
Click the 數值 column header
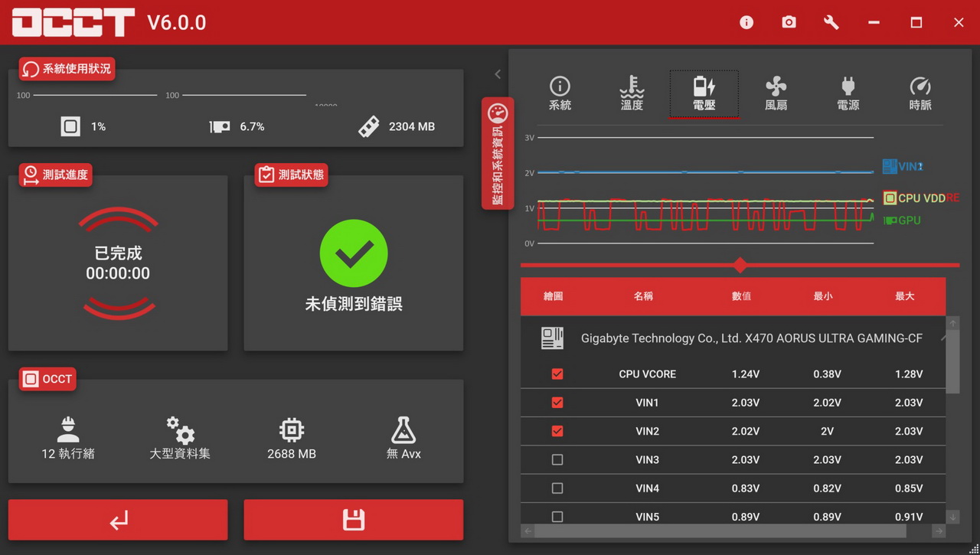(x=741, y=296)
